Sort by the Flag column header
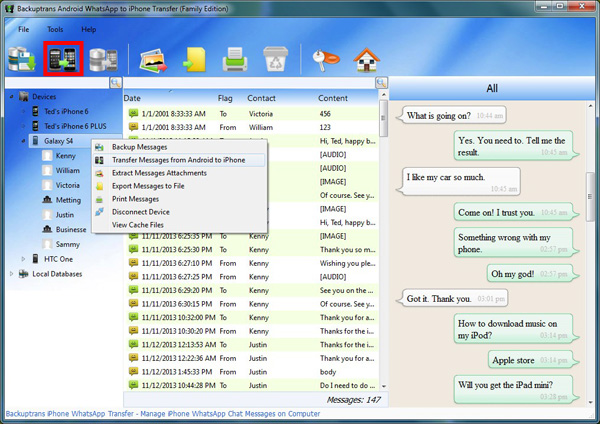The width and height of the screenshot is (600, 424). (225, 98)
